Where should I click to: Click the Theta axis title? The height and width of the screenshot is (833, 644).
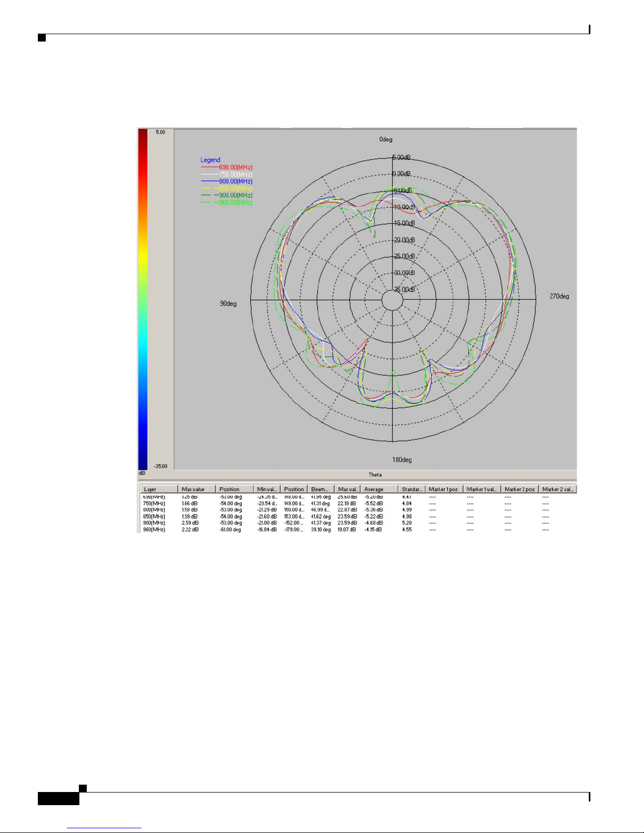tap(375, 475)
